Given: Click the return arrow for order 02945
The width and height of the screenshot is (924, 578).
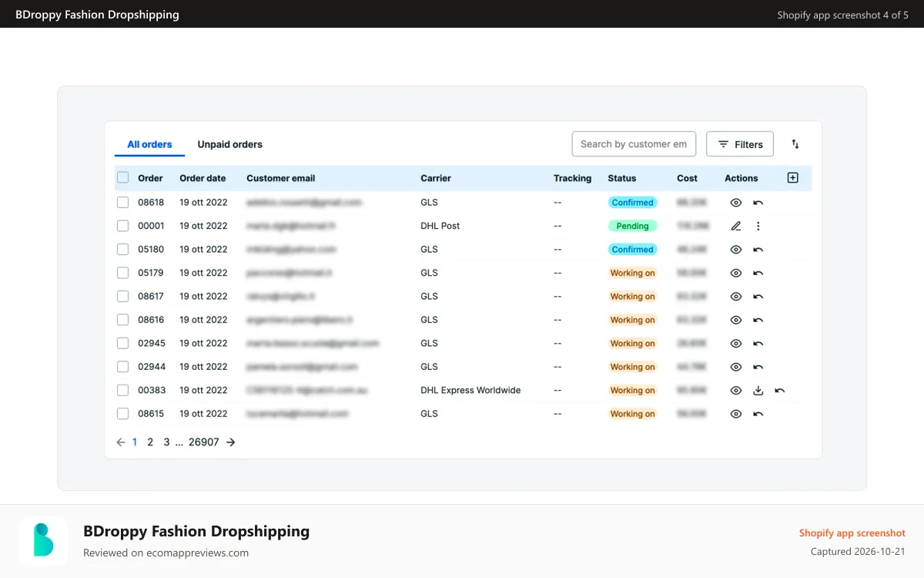Looking at the screenshot, I should [758, 344].
